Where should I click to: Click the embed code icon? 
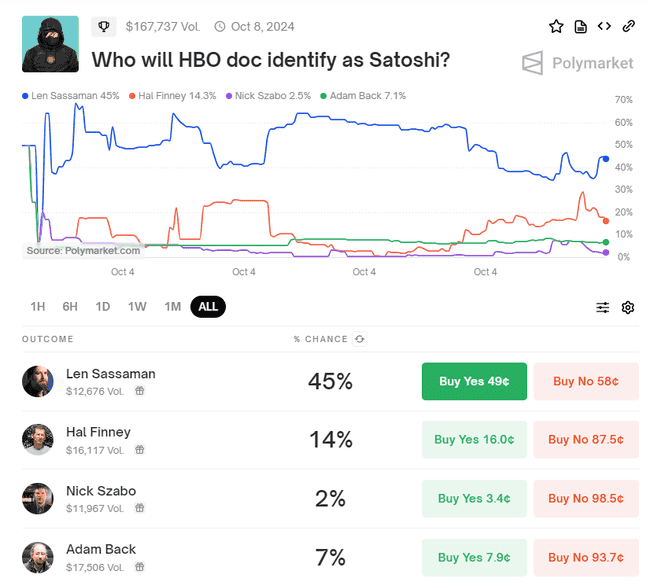click(604, 26)
